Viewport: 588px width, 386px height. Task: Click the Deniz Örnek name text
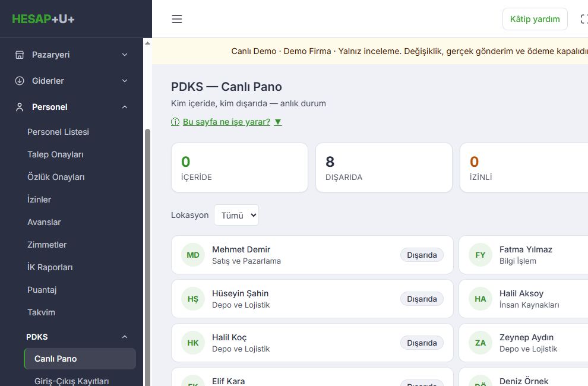tap(524, 381)
